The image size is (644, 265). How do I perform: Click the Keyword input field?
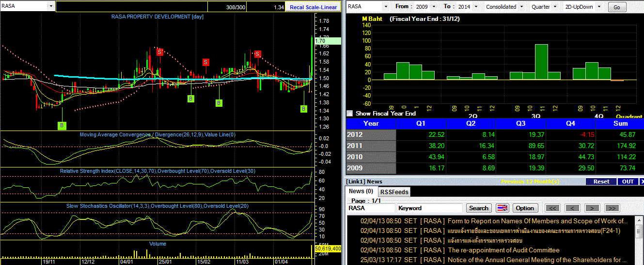(x=430, y=208)
